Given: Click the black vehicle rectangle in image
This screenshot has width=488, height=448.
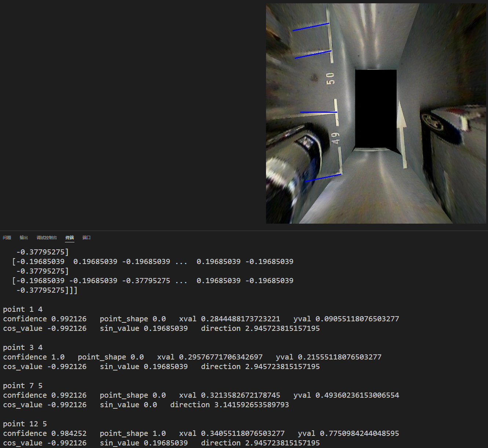Looking at the screenshot, I should [x=376, y=109].
